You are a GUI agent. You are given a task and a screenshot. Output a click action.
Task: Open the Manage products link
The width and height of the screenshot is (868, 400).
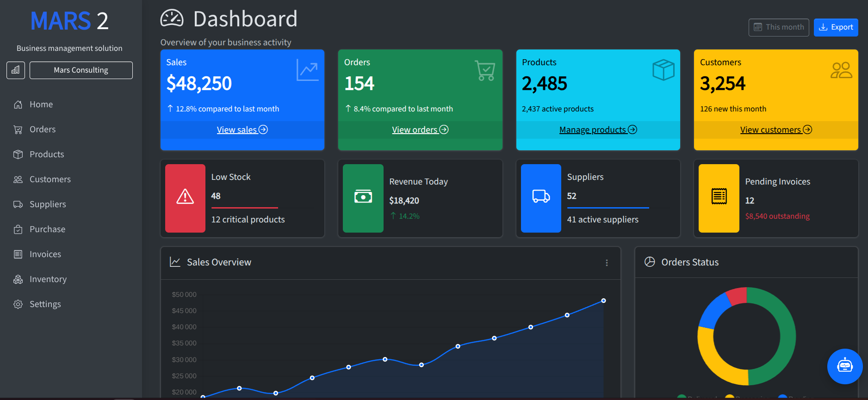[x=598, y=130]
